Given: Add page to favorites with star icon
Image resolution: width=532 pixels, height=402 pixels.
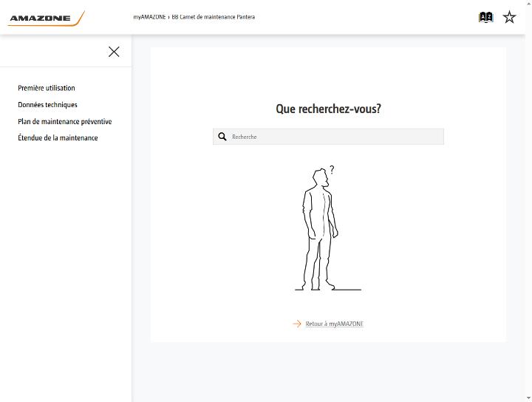Looking at the screenshot, I should (509, 17).
